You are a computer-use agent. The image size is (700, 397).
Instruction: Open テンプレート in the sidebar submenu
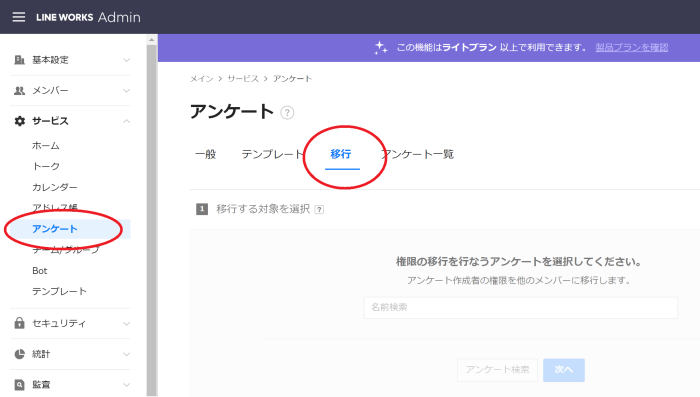tap(59, 291)
